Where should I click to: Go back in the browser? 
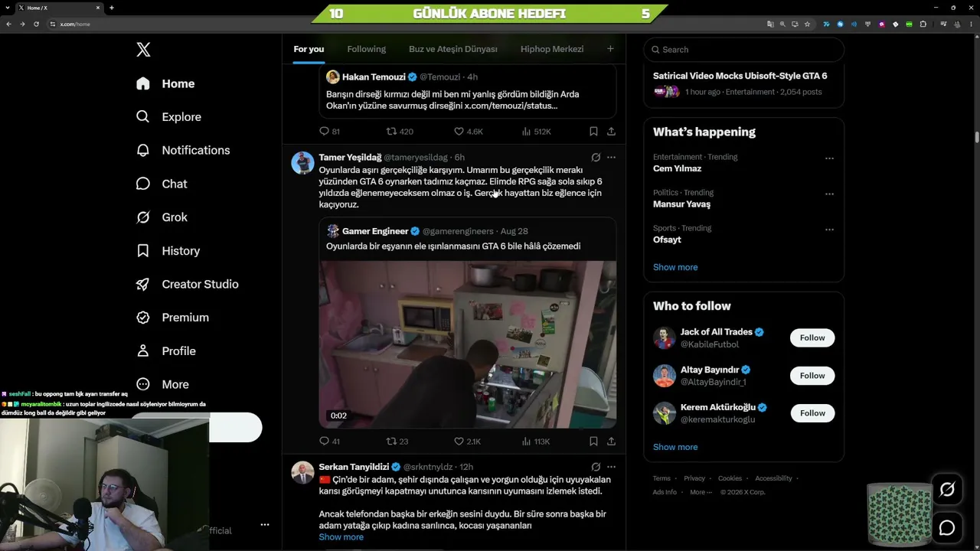pyautogui.click(x=8, y=24)
